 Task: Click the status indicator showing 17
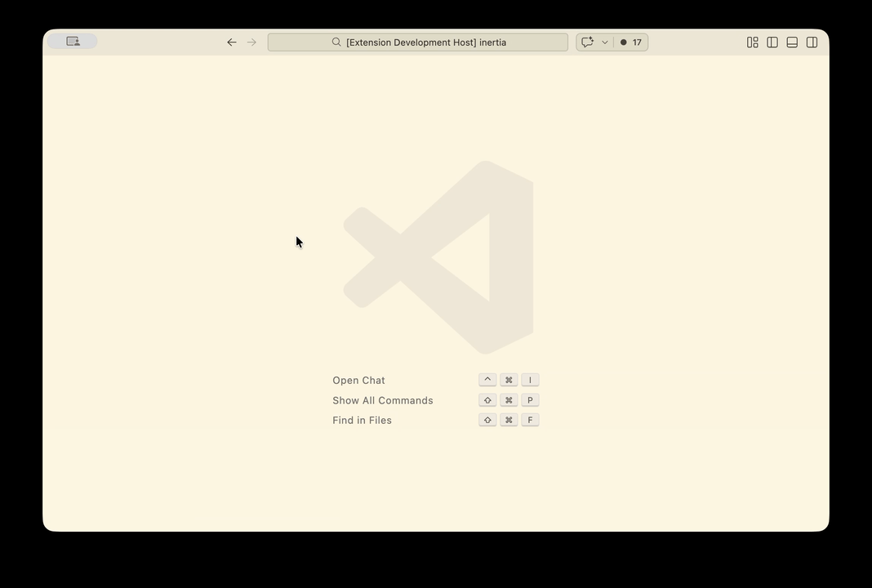[x=631, y=42]
